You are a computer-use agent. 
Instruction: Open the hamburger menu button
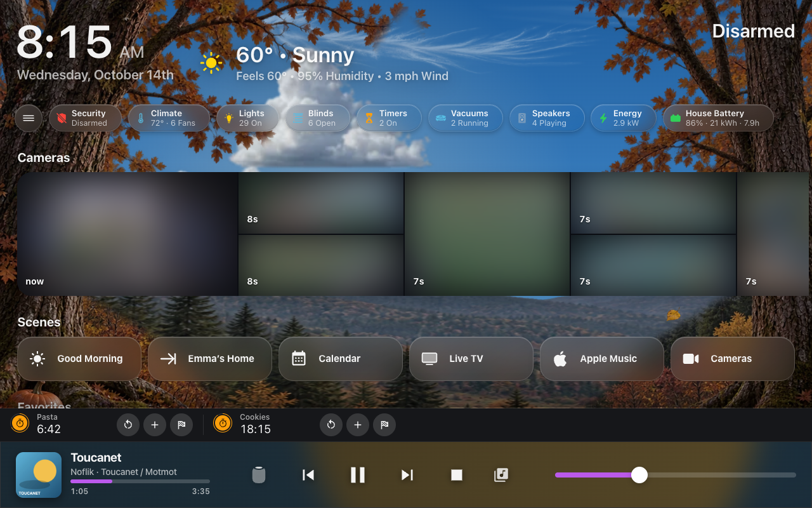click(x=29, y=118)
